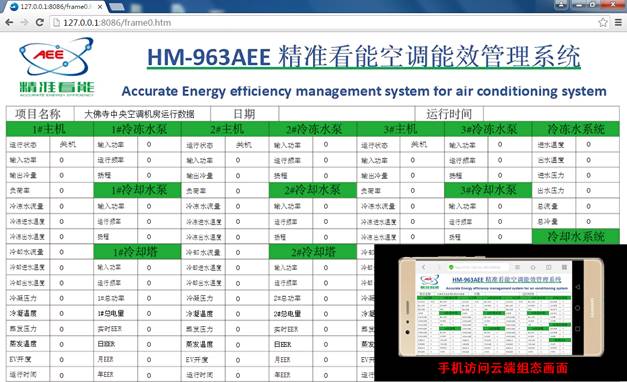The height and width of the screenshot is (382, 627).
Task: Open the Chrome hamburger menu
Action: tap(618, 22)
